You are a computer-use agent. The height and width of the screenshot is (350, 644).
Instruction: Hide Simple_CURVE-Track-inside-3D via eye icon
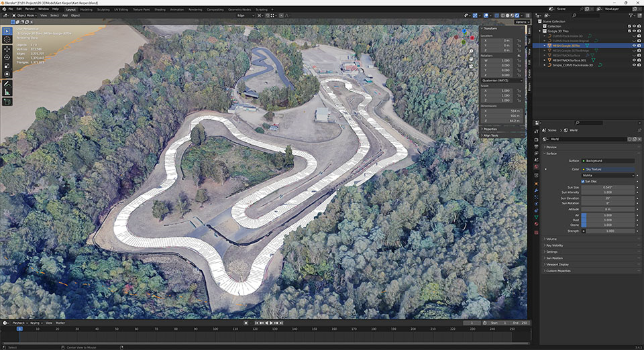point(634,65)
